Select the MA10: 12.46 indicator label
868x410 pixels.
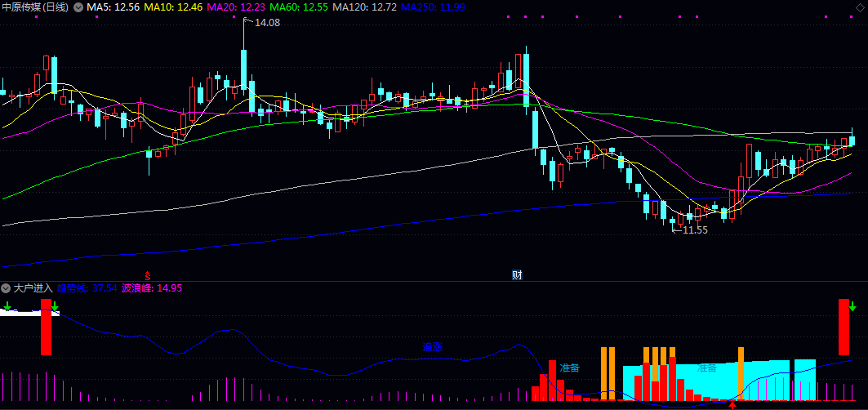173,7
